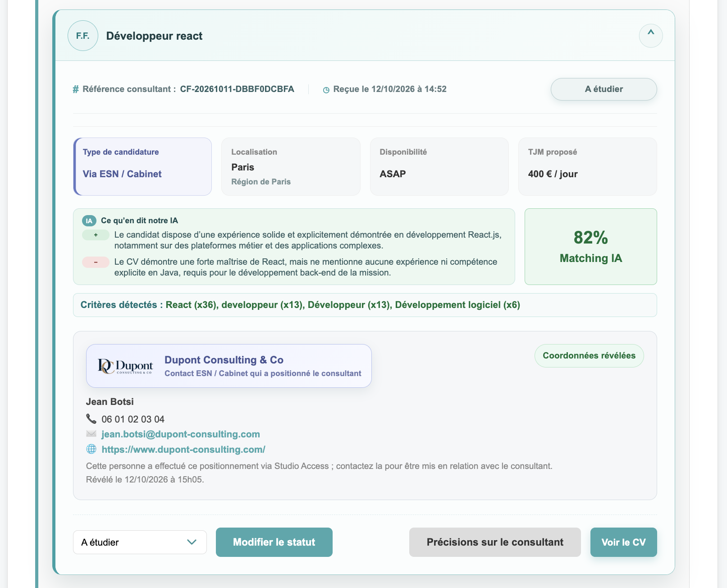Image resolution: width=727 pixels, height=588 pixels.
Task: Open jean.botsi@dupont-consulting.com email link
Action: tap(181, 434)
